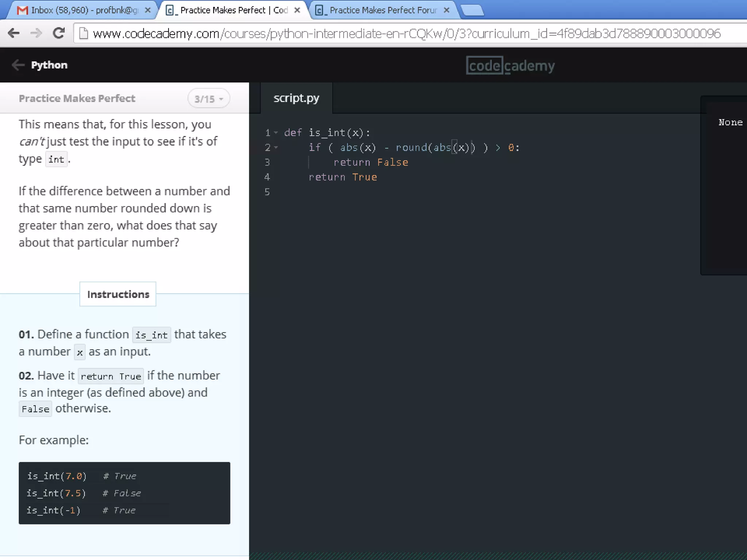Viewport: 747px width, 560px height.
Task: Click the 'return True' inline code in instruction 02
Action: (x=111, y=376)
